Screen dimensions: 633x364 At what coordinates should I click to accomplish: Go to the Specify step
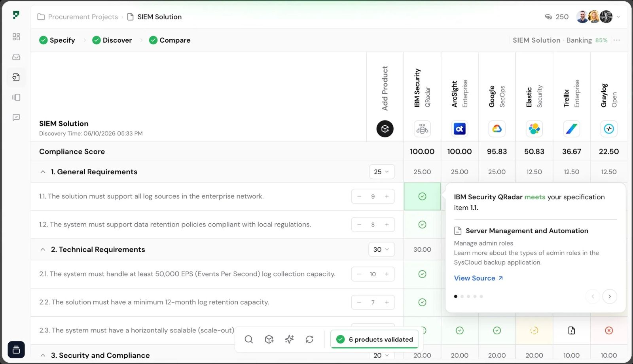click(57, 40)
